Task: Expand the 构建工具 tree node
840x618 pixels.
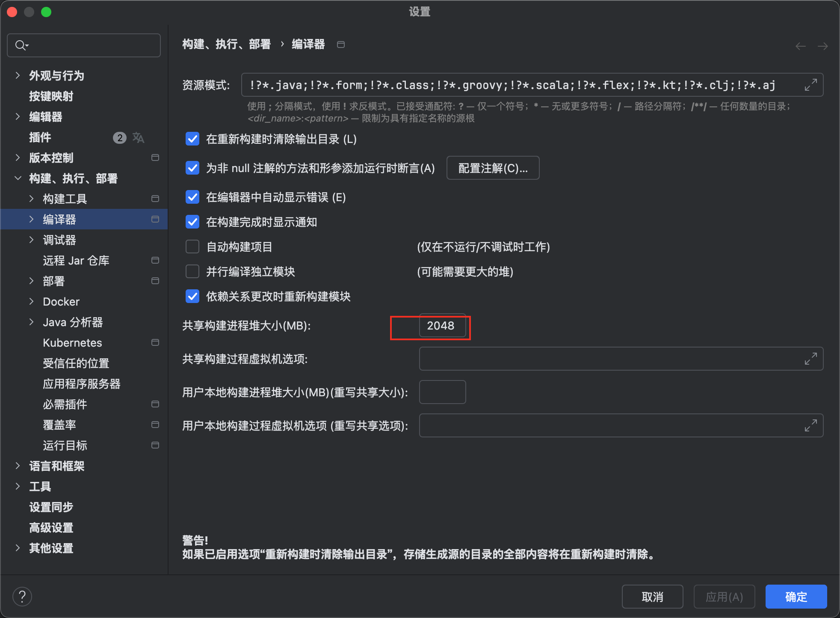Action: 32,198
